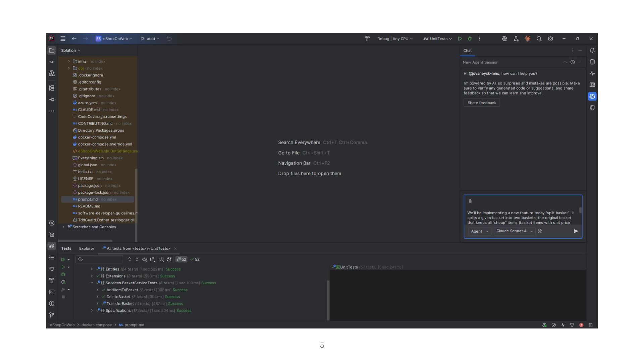Toggle the broken-link tests filter showing 52
The image size is (644, 362).
click(181, 259)
